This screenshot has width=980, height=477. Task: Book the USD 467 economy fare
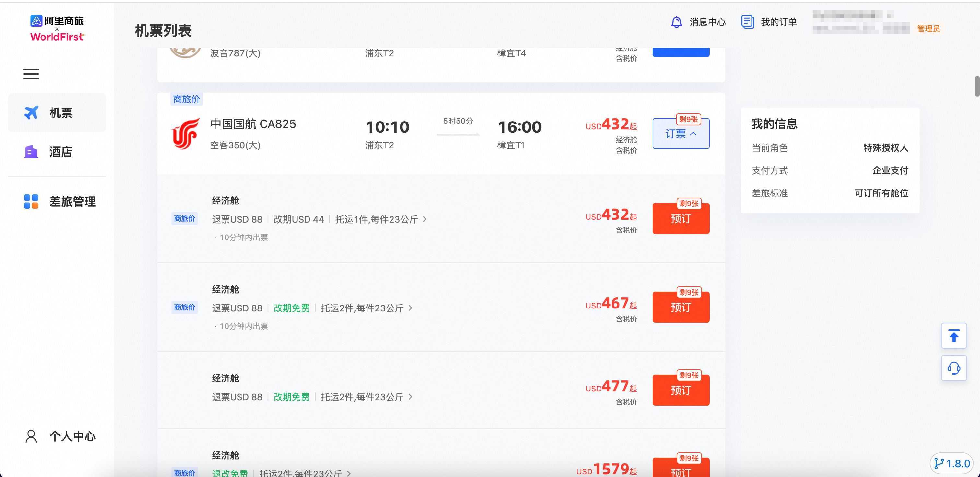coord(681,307)
